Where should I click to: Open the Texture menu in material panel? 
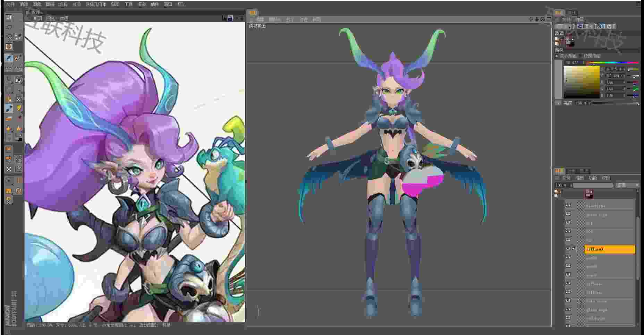[606, 178]
